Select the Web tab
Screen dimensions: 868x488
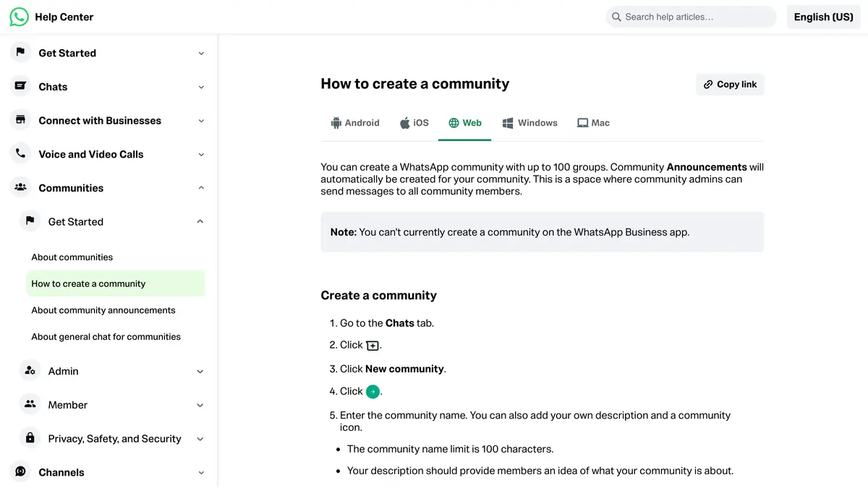[x=464, y=123]
